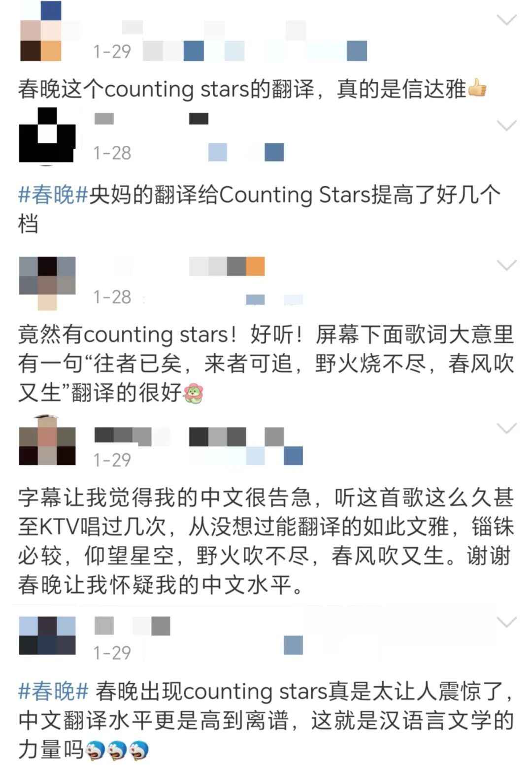Select the 1-28 timestamp above the 央妈的翻译 post

point(112,153)
